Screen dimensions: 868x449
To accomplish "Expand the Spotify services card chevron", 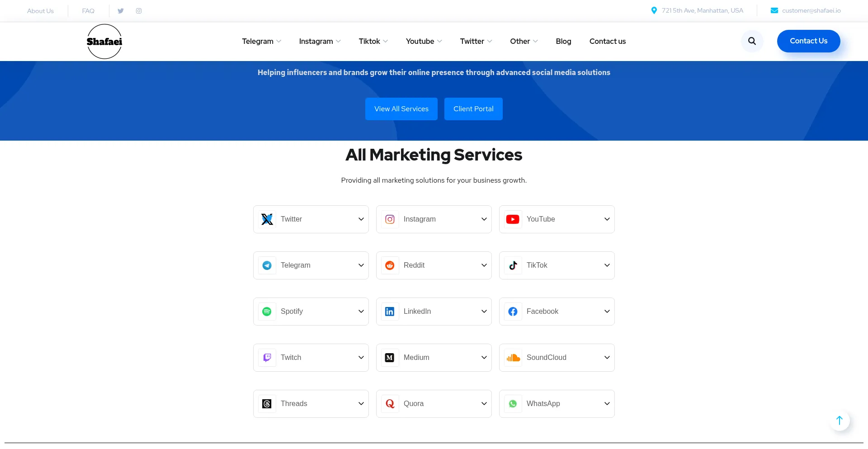I will tap(361, 312).
